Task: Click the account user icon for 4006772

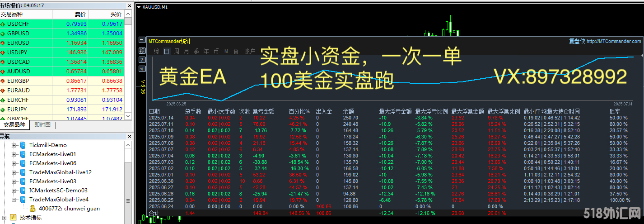Action: [x=33, y=209]
